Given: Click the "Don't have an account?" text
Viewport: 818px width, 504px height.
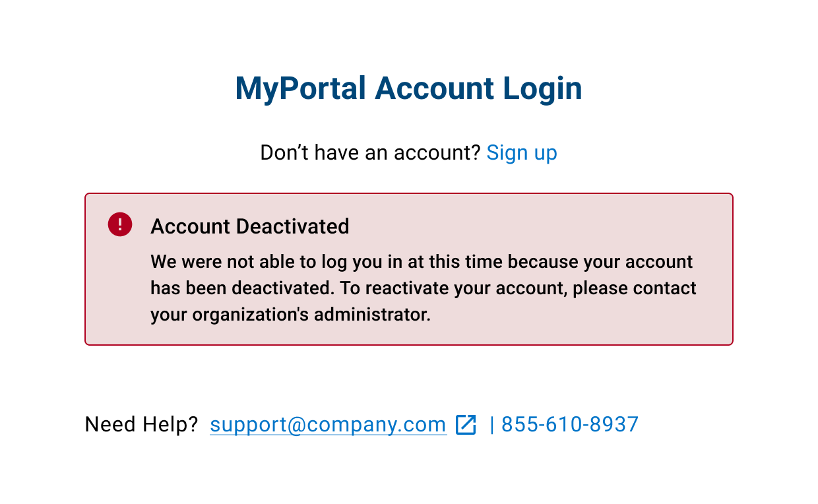Looking at the screenshot, I should click(x=370, y=153).
